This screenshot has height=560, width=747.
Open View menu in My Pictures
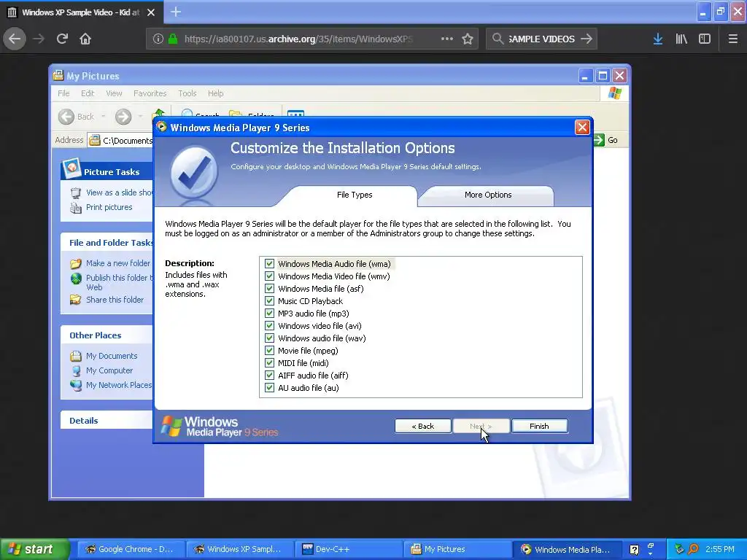114,93
